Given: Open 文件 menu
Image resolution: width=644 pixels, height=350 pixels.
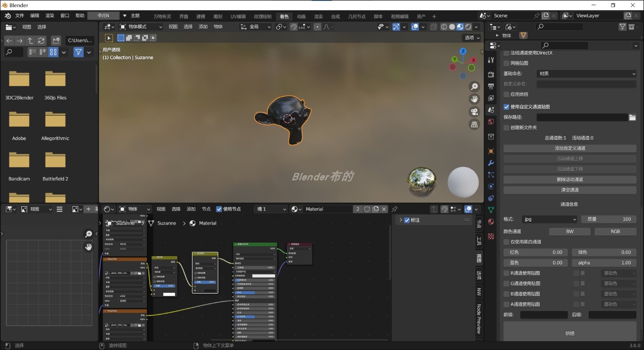Looking at the screenshot, I should (20, 16).
